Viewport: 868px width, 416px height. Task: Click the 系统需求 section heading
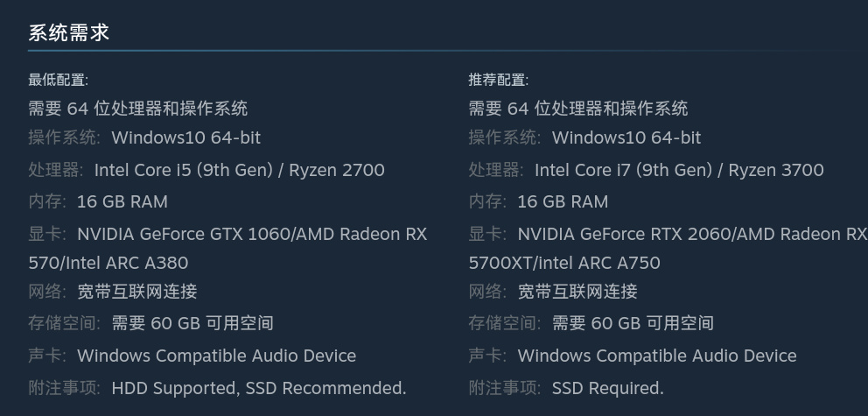(68, 33)
